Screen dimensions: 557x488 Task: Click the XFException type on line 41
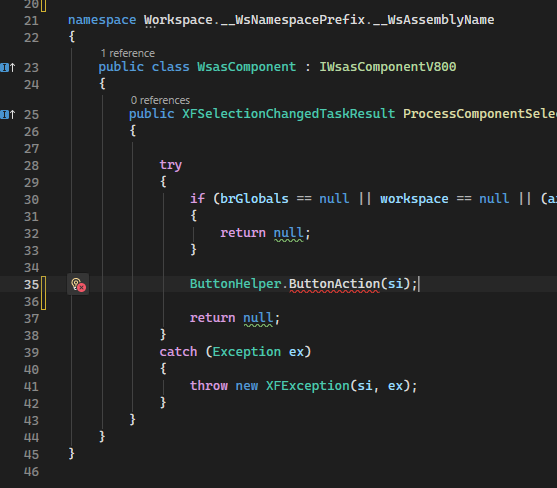pos(308,386)
